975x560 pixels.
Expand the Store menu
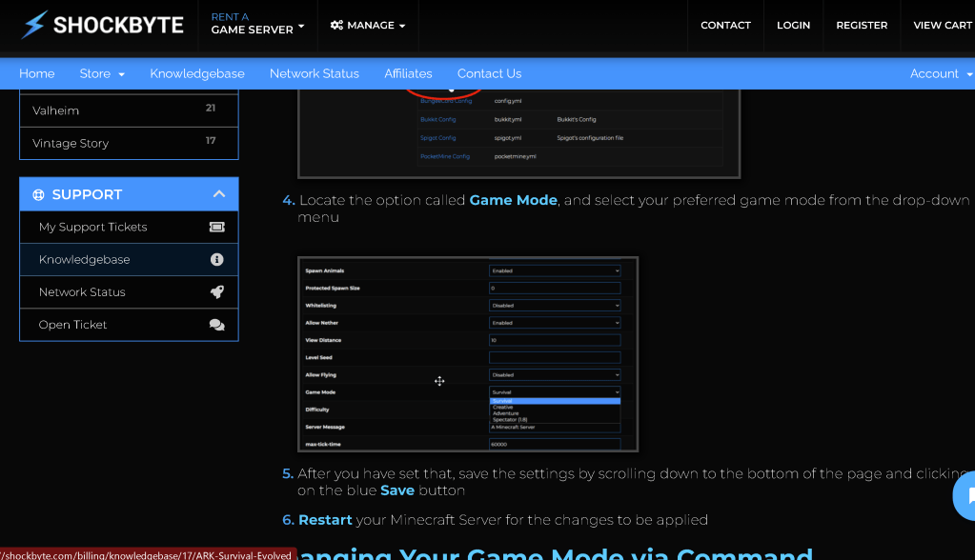[102, 73]
